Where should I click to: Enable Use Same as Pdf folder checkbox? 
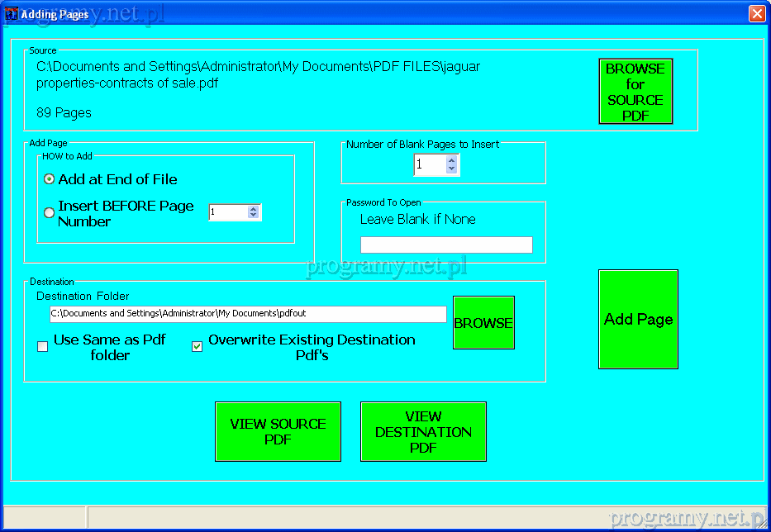[43, 347]
